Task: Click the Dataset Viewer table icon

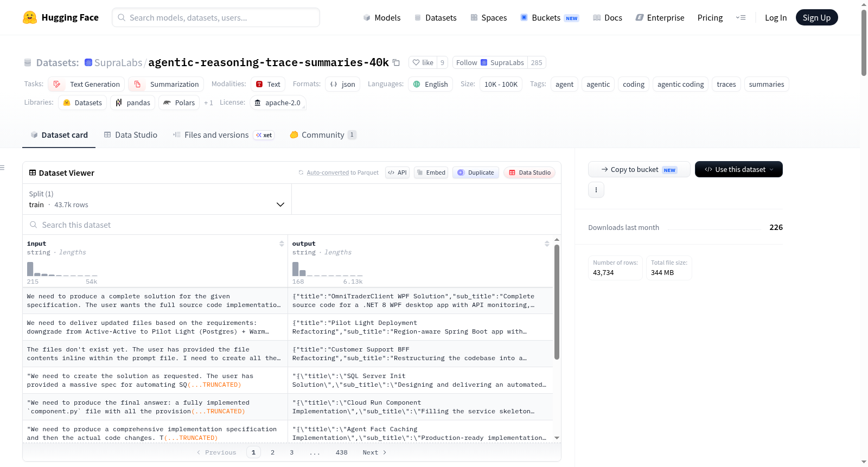Action: point(33,172)
